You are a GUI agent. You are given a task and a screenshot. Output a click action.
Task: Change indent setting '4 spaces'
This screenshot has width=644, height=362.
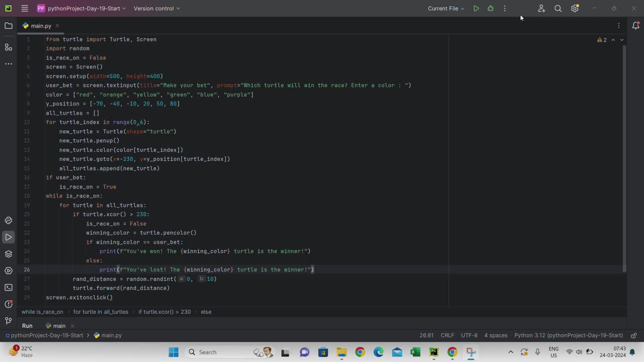[x=496, y=335]
